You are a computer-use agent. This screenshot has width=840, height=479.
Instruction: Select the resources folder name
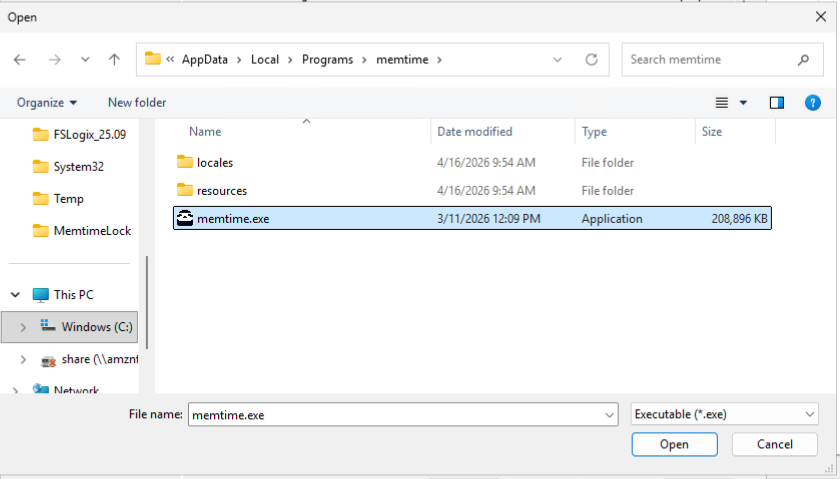click(222, 191)
